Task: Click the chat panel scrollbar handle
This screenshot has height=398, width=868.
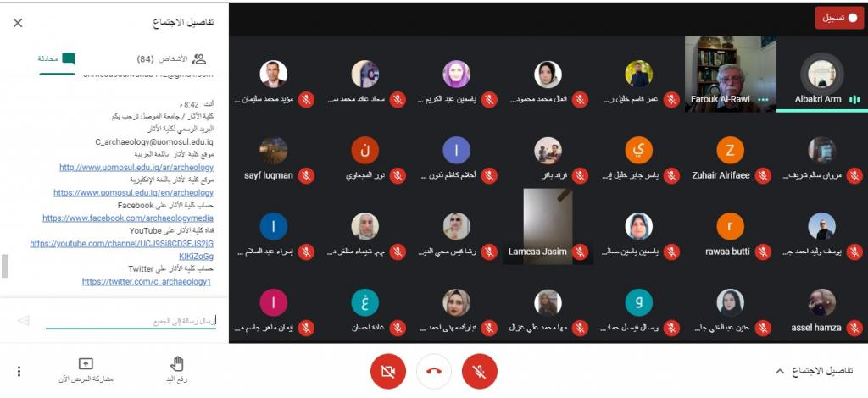Action: [x=5, y=266]
